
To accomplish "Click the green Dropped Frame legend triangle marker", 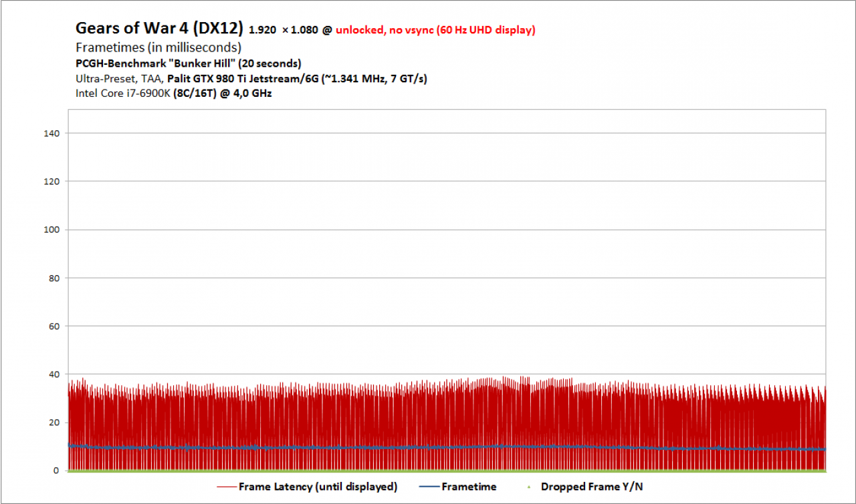I will 529,487.
